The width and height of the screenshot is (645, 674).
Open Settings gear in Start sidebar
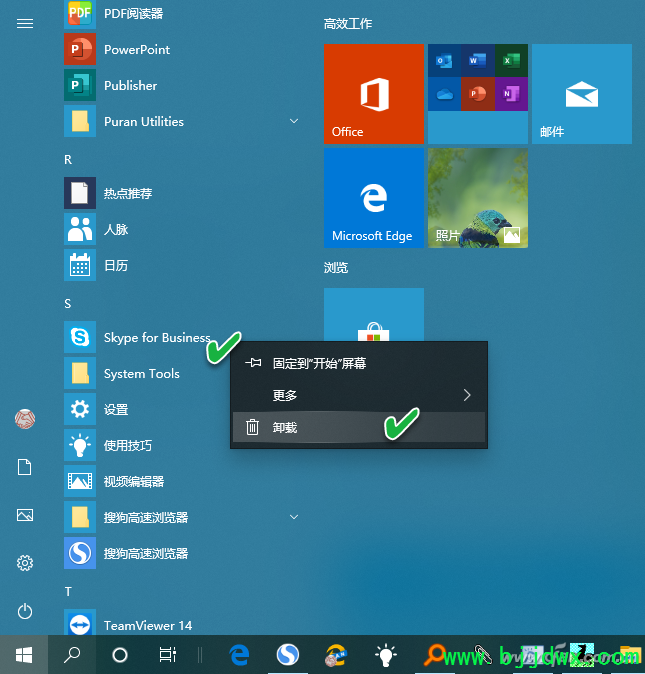coord(24,563)
